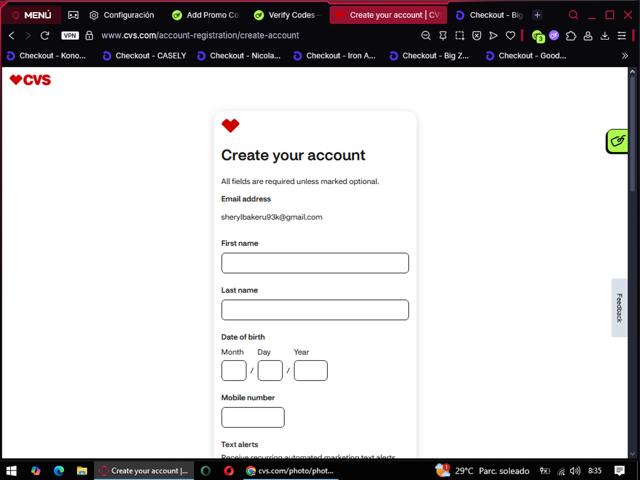640x480 pixels.
Task: Click the Month date of birth field
Action: [234, 370]
